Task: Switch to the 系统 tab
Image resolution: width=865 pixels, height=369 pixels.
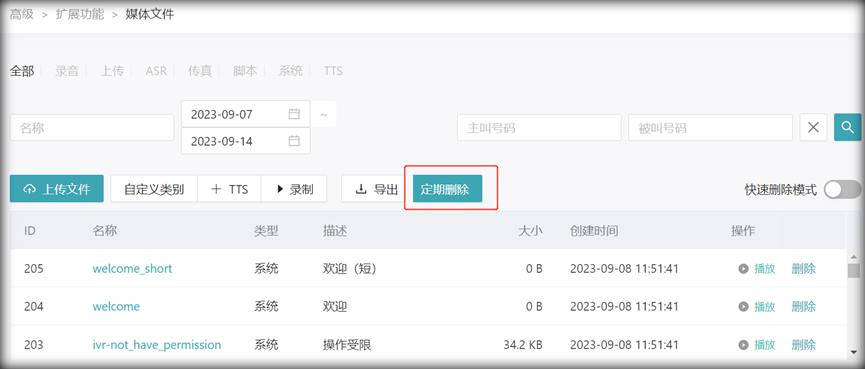Action: (290, 71)
